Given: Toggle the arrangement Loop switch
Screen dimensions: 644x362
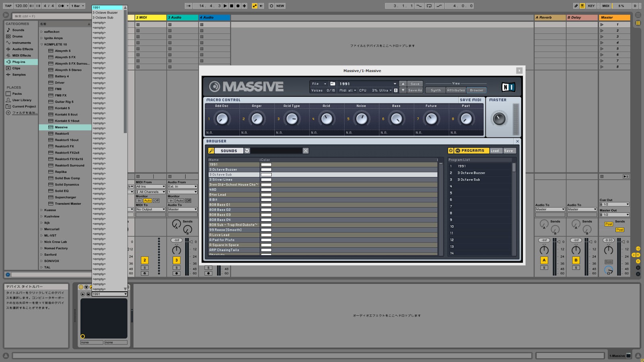Looking at the screenshot, I should pos(429,6).
